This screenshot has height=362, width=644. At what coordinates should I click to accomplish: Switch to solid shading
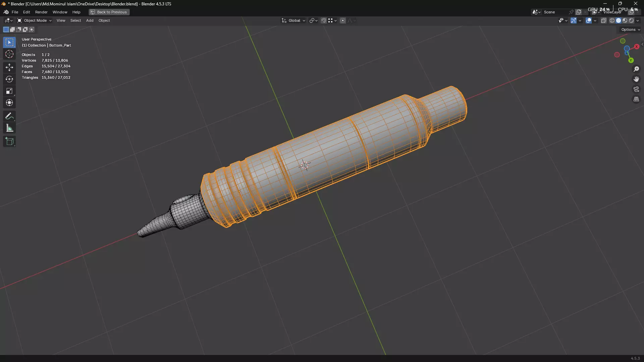(619, 20)
